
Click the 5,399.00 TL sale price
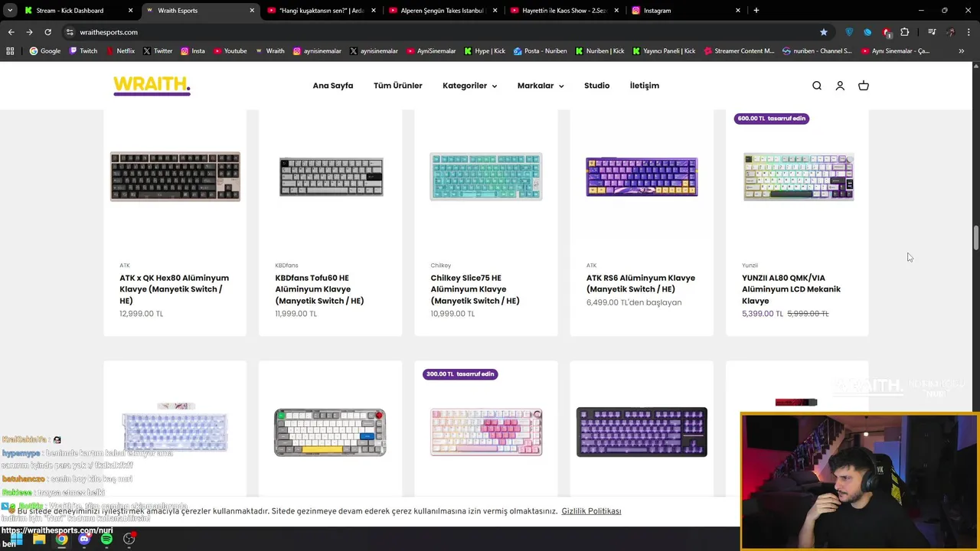click(763, 314)
